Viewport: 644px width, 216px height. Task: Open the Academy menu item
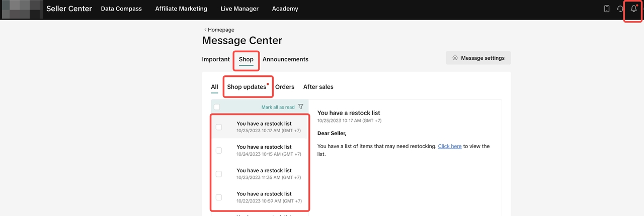point(285,9)
